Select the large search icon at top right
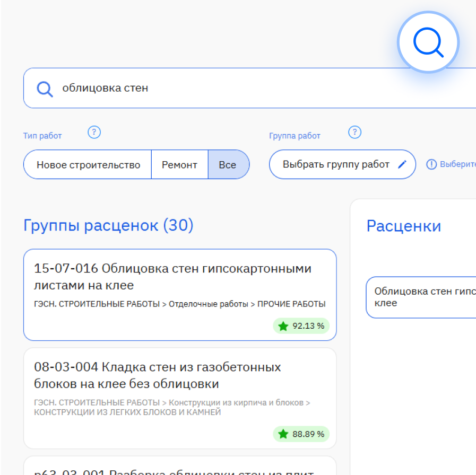This screenshot has width=476, height=475. (x=428, y=42)
